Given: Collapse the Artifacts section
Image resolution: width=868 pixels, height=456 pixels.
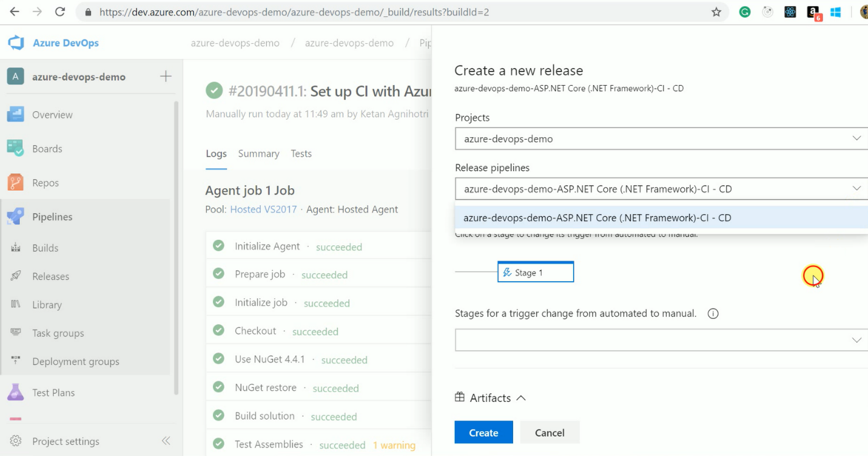Looking at the screenshot, I should [521, 398].
